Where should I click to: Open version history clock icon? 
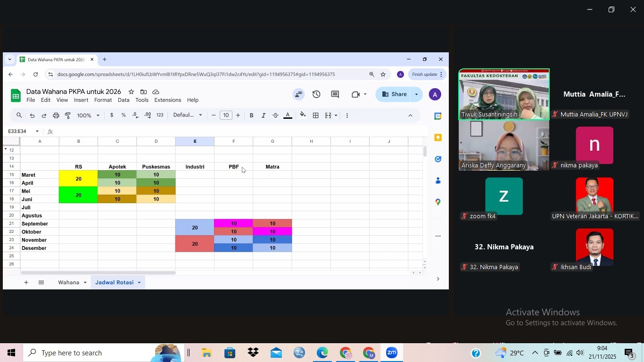pyautogui.click(x=316, y=94)
